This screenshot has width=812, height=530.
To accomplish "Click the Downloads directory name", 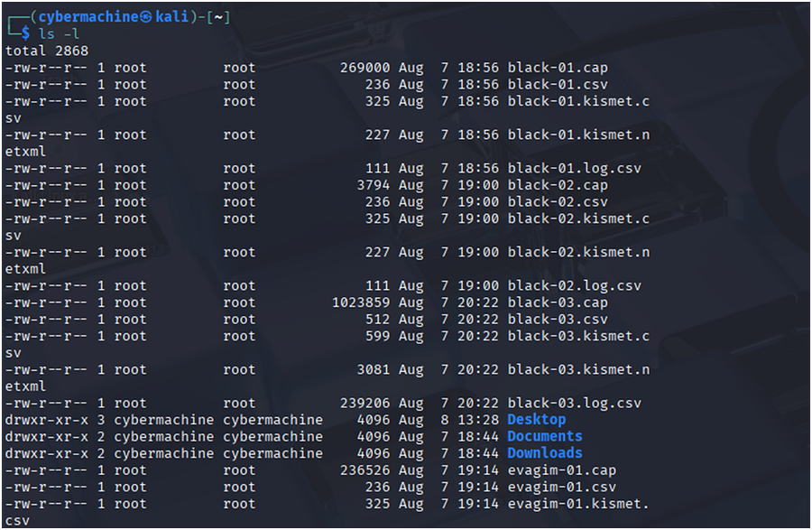I will click(544, 453).
